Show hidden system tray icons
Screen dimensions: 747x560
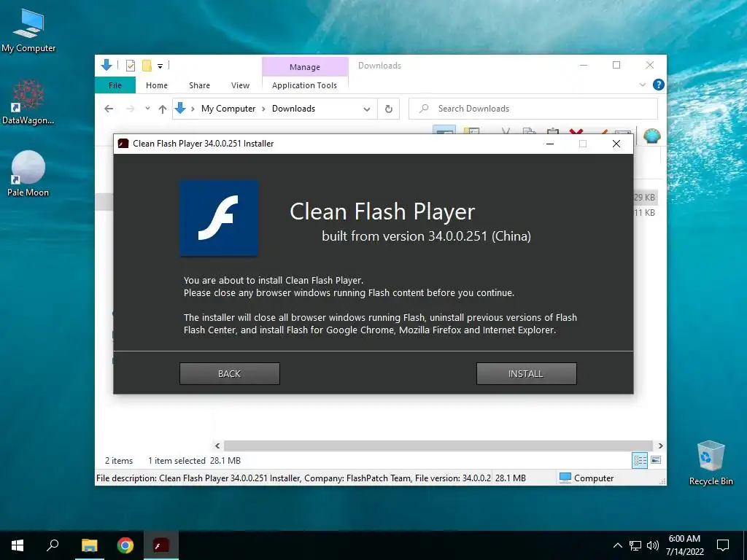point(617,545)
